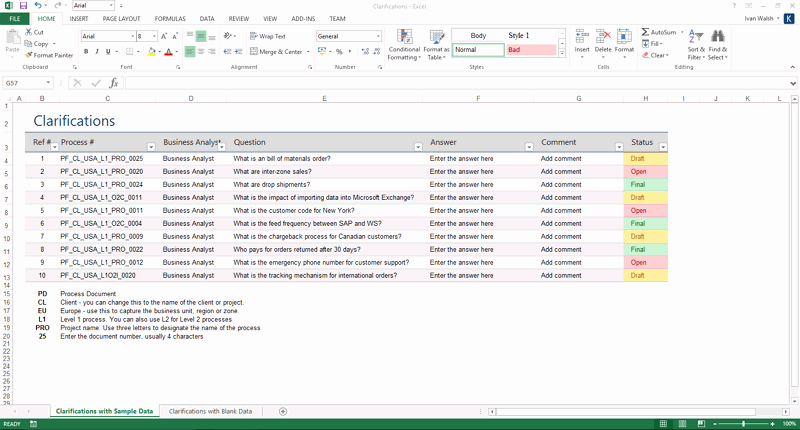This screenshot has height=430, width=800.
Task: Click the Increase Decimal icon
Action: click(x=365, y=52)
